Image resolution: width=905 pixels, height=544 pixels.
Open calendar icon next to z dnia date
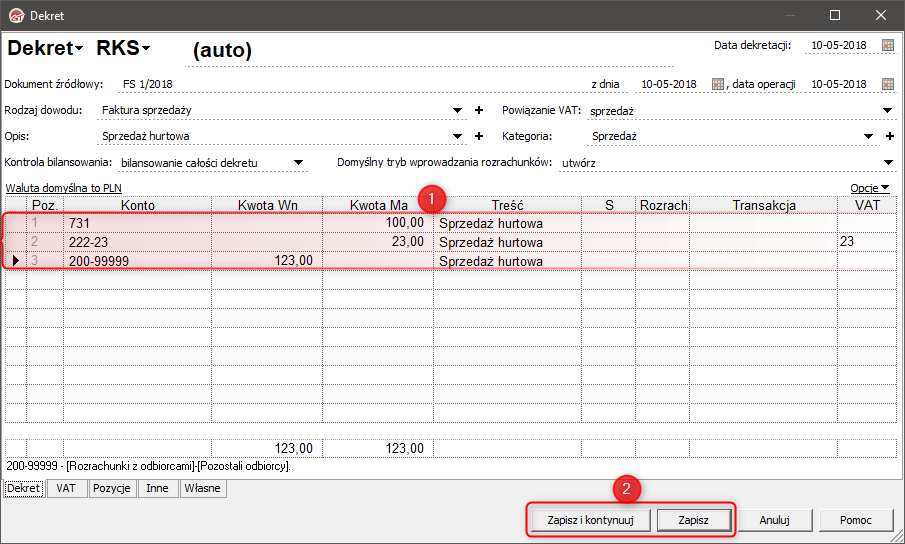point(717,84)
